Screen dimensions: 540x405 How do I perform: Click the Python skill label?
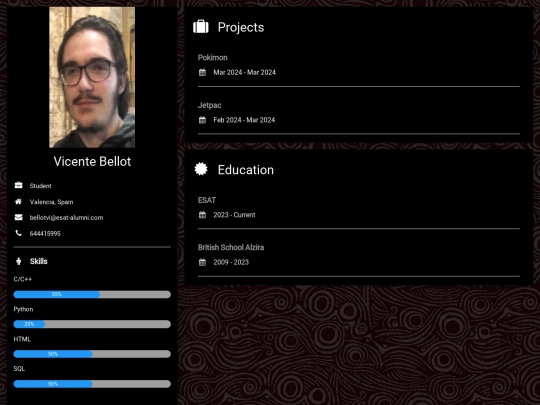click(x=23, y=309)
